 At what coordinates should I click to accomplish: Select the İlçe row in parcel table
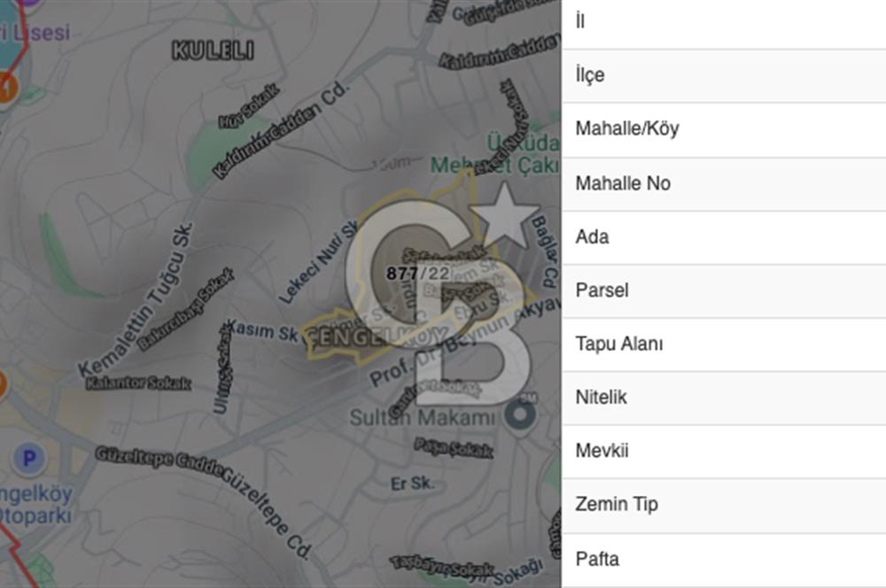tap(723, 75)
